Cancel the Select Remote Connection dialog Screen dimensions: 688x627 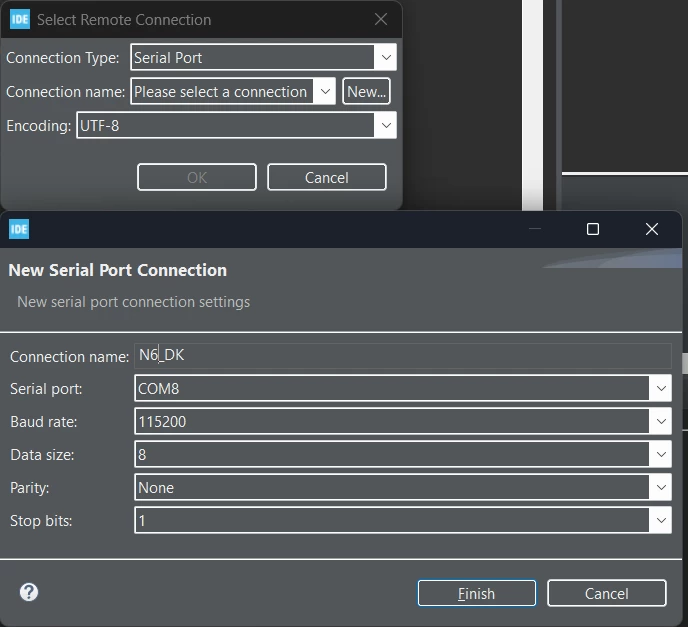click(326, 177)
